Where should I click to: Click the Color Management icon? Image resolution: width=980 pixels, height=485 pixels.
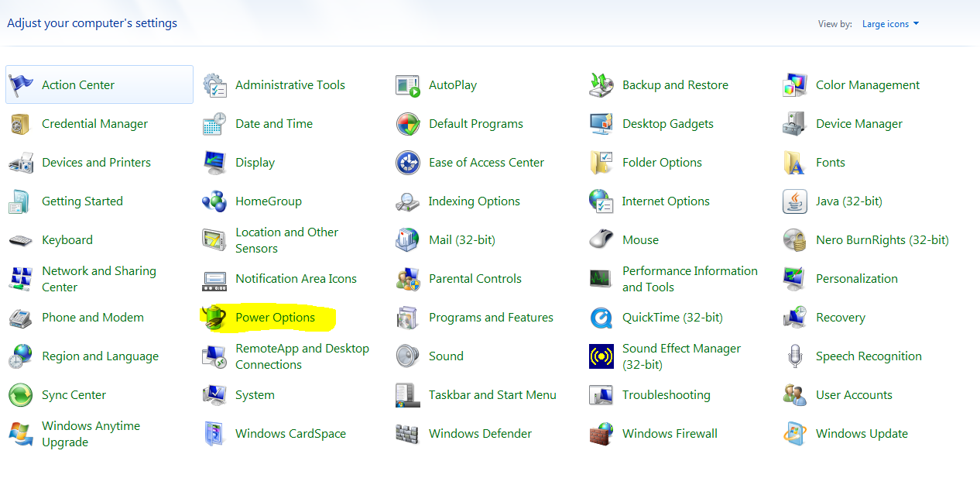(795, 84)
